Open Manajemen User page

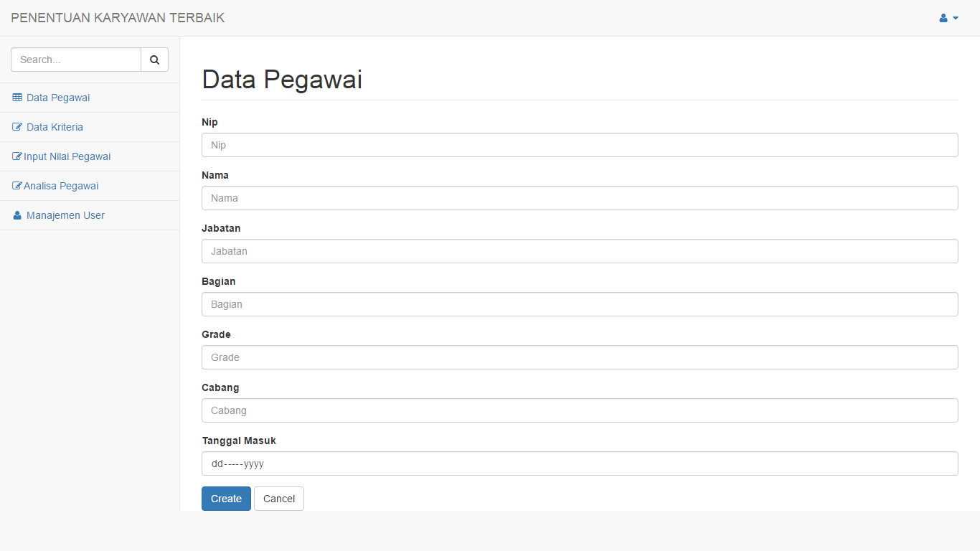[x=90, y=215]
